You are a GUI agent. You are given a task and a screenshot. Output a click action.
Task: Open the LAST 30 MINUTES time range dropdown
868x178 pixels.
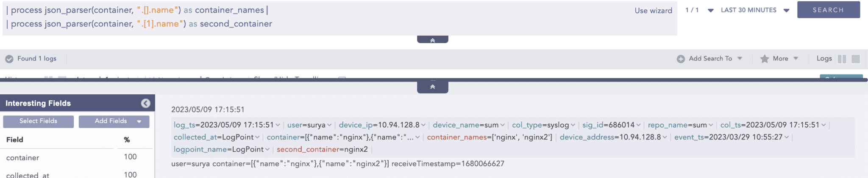pyautogui.click(x=786, y=11)
